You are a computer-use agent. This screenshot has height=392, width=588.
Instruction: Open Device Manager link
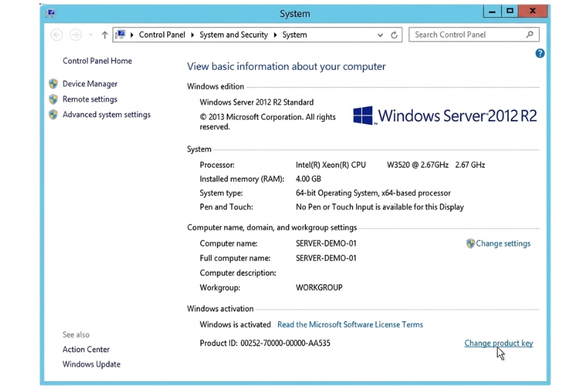(x=90, y=84)
